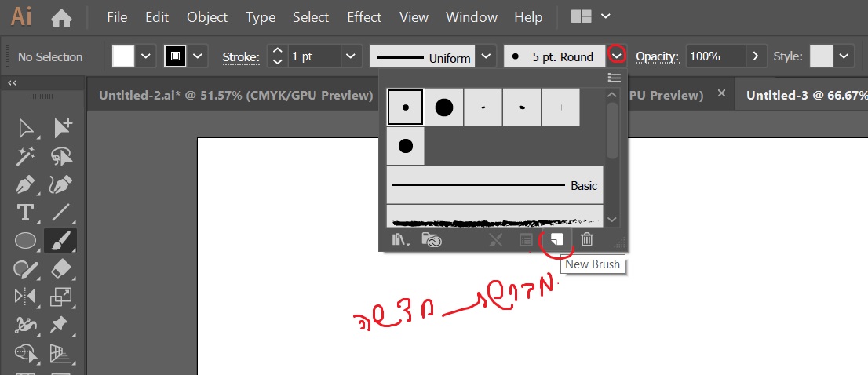Screen dimensions: 868x375
Task: Switch to the Untitled-2.ai document tab
Action: [235, 95]
